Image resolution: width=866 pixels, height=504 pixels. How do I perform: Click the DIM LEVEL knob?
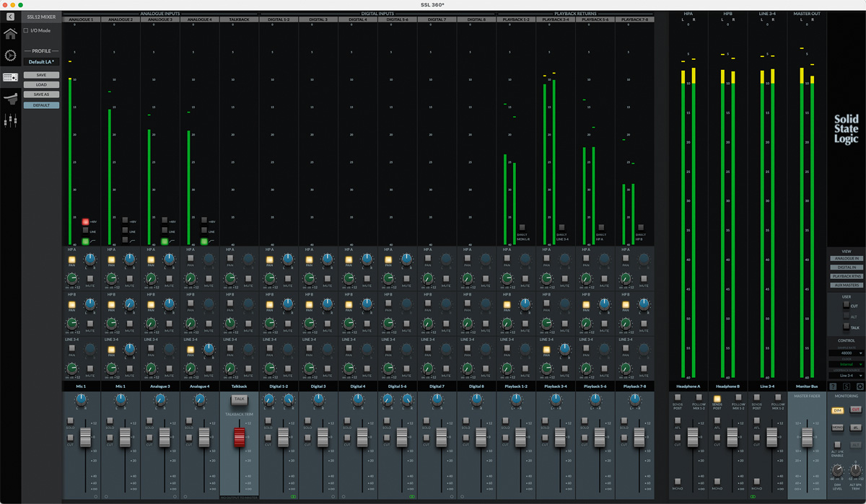click(x=837, y=469)
